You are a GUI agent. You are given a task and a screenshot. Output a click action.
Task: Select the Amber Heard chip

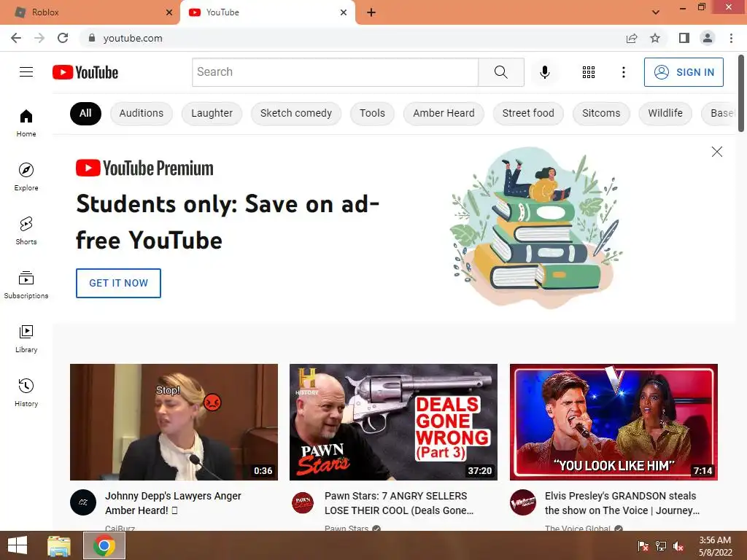[x=444, y=113]
